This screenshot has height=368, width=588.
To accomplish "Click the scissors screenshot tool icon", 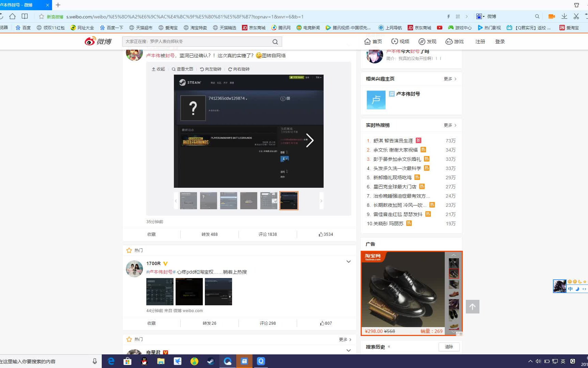I will click(576, 16).
